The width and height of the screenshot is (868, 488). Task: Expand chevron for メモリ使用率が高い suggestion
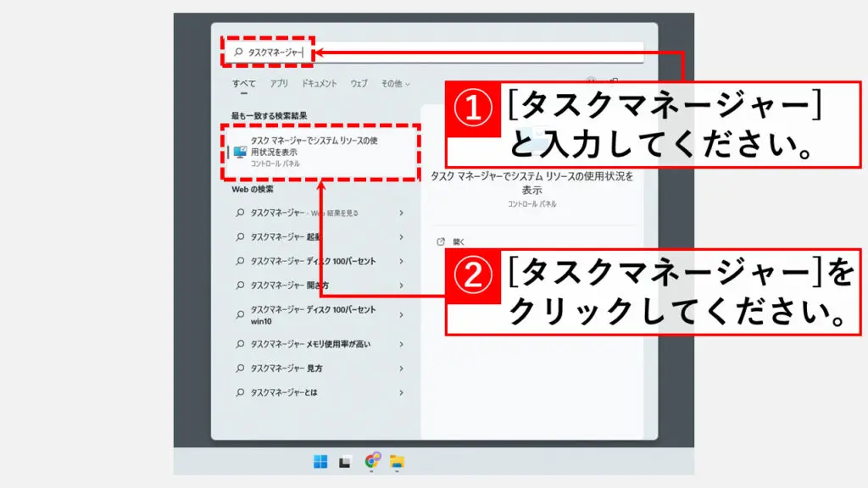pyautogui.click(x=401, y=345)
